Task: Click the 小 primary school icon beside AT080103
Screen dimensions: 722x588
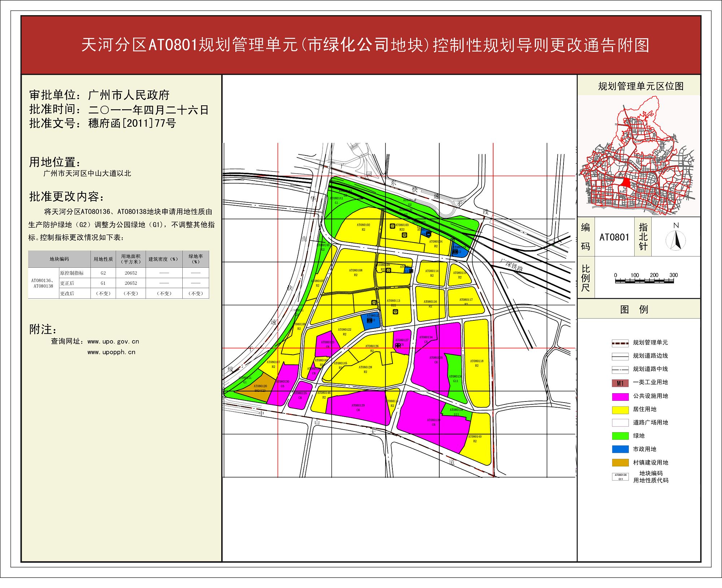Action: 392,226
